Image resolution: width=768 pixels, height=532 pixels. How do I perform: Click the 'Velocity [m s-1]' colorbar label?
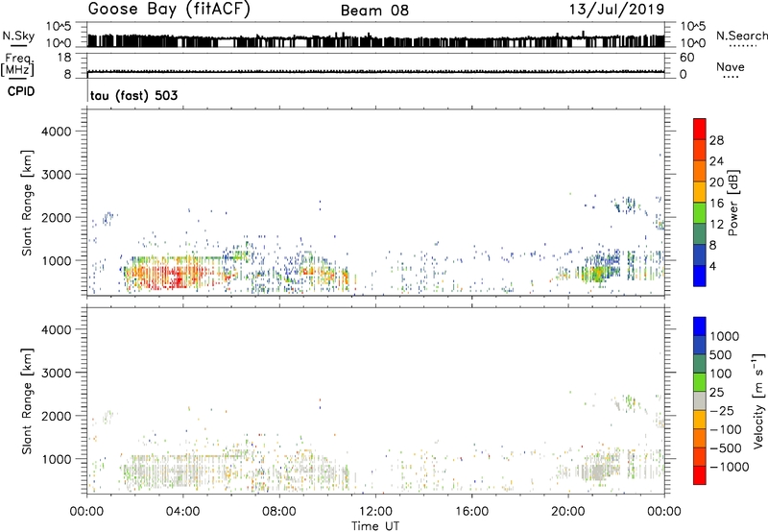(x=758, y=400)
